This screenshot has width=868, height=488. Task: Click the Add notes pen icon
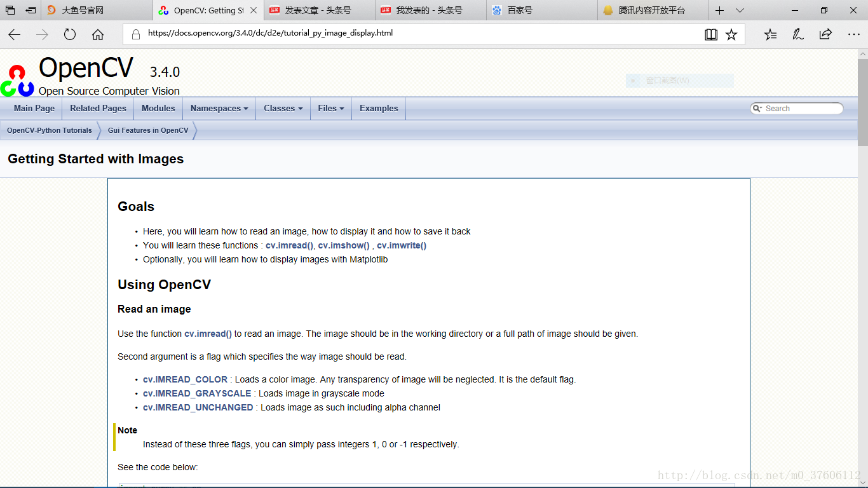coord(798,34)
